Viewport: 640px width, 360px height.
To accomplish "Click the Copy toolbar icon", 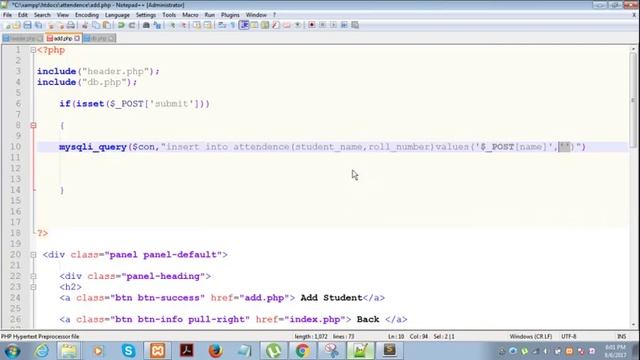I will pyautogui.click(x=96, y=25).
